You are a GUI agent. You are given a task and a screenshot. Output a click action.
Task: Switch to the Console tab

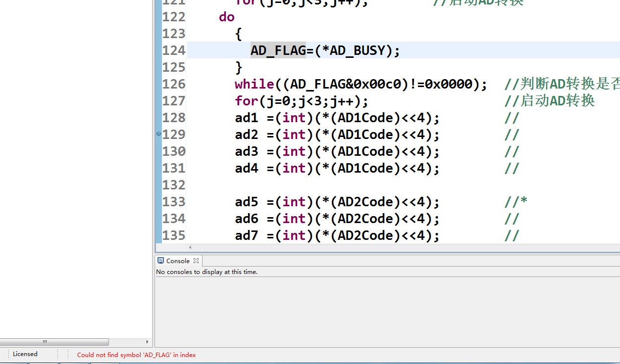pos(178,261)
